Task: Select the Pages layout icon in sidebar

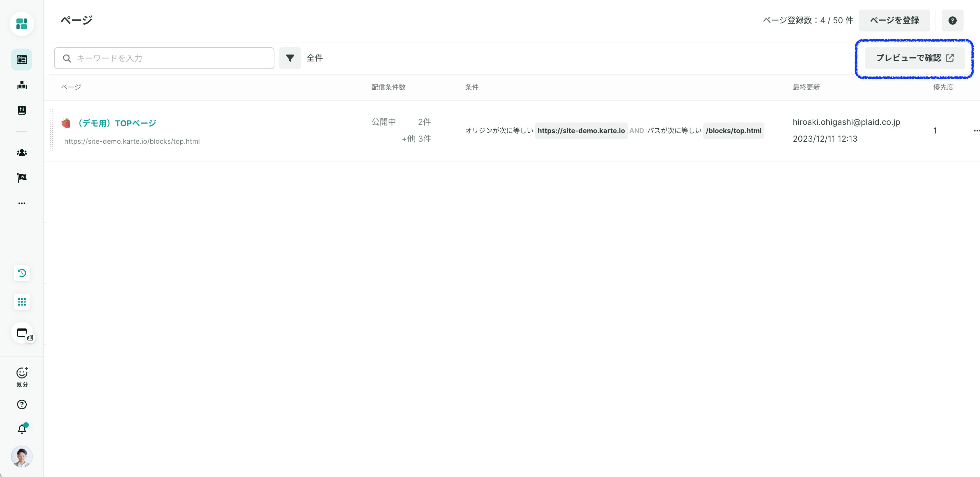Action: (x=22, y=60)
